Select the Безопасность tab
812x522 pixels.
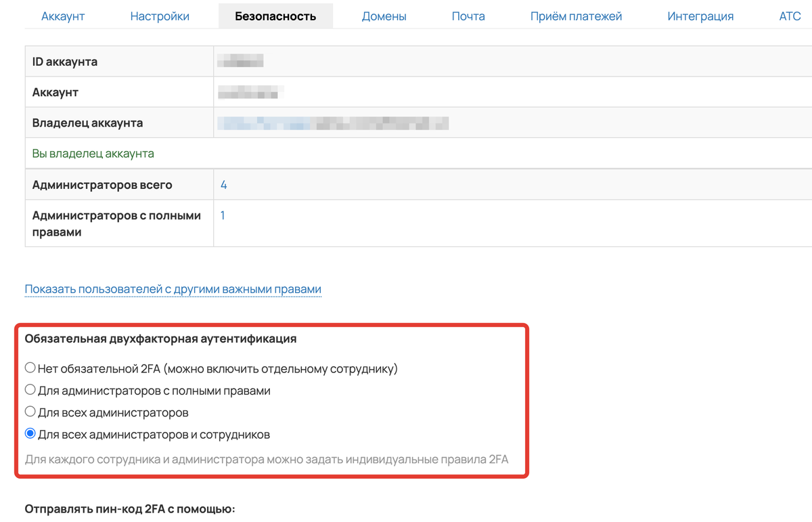click(x=275, y=16)
